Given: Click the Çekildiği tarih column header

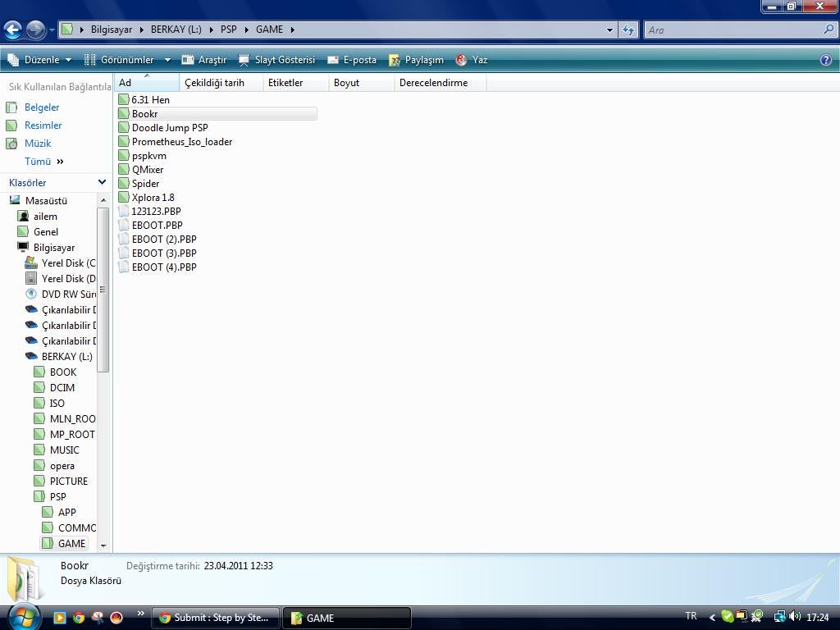Looking at the screenshot, I should coord(214,83).
